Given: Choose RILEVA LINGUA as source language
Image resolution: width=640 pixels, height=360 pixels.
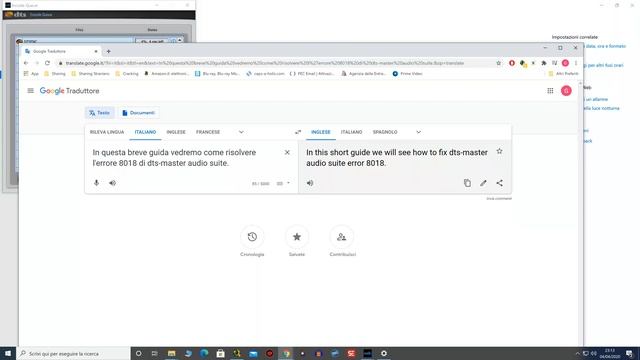Looking at the screenshot, I should point(107,132).
